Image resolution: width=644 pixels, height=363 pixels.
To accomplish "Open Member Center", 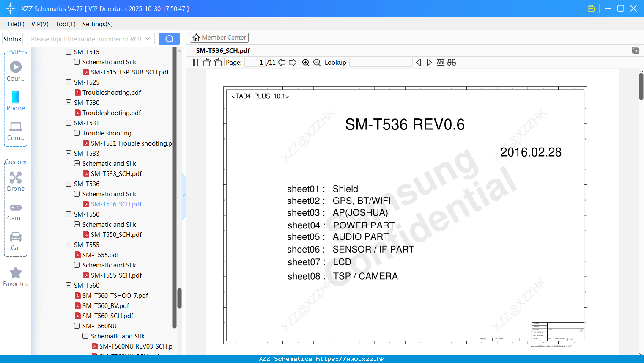I will pyautogui.click(x=219, y=38).
